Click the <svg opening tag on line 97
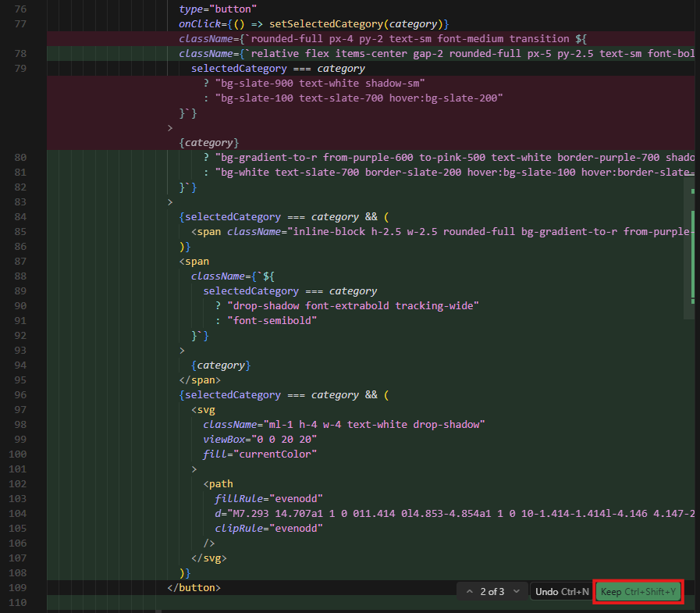 coord(203,410)
